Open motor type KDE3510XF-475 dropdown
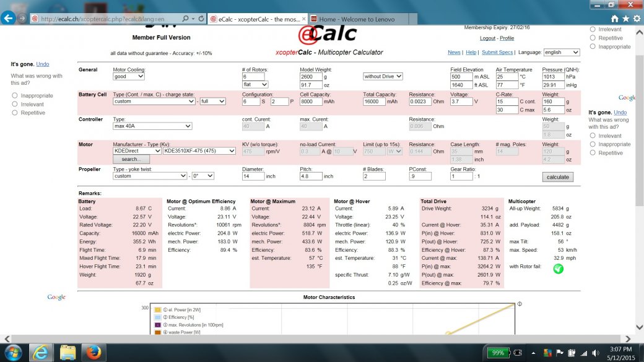Image resolution: width=644 pixels, height=362 pixels. (199, 150)
